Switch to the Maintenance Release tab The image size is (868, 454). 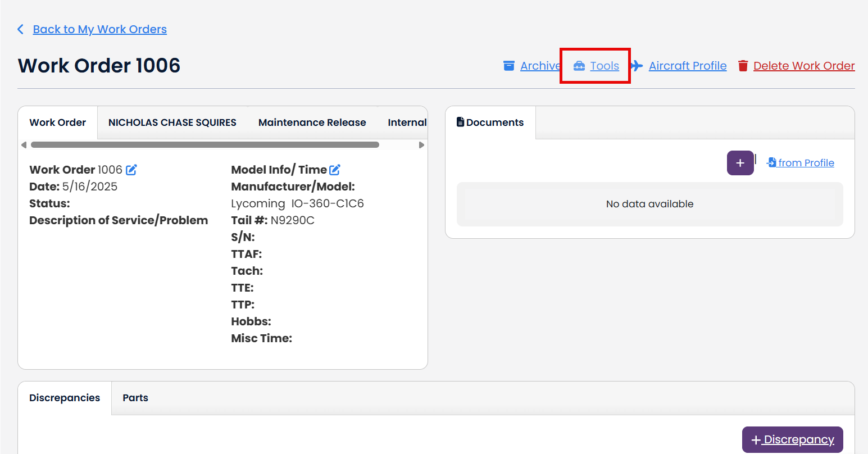point(312,122)
